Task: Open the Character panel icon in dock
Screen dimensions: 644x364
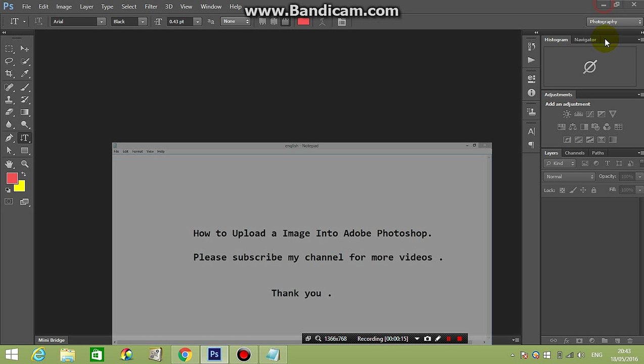Action: tap(531, 131)
